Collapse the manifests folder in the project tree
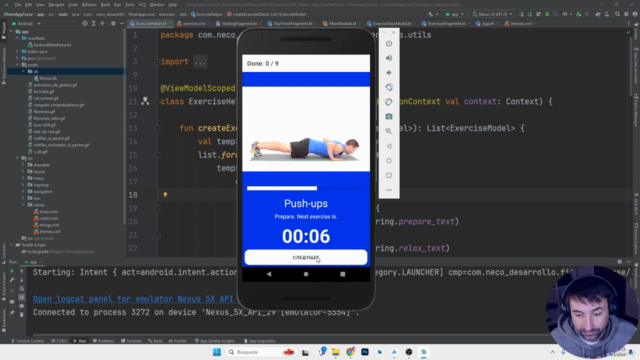 18,38
